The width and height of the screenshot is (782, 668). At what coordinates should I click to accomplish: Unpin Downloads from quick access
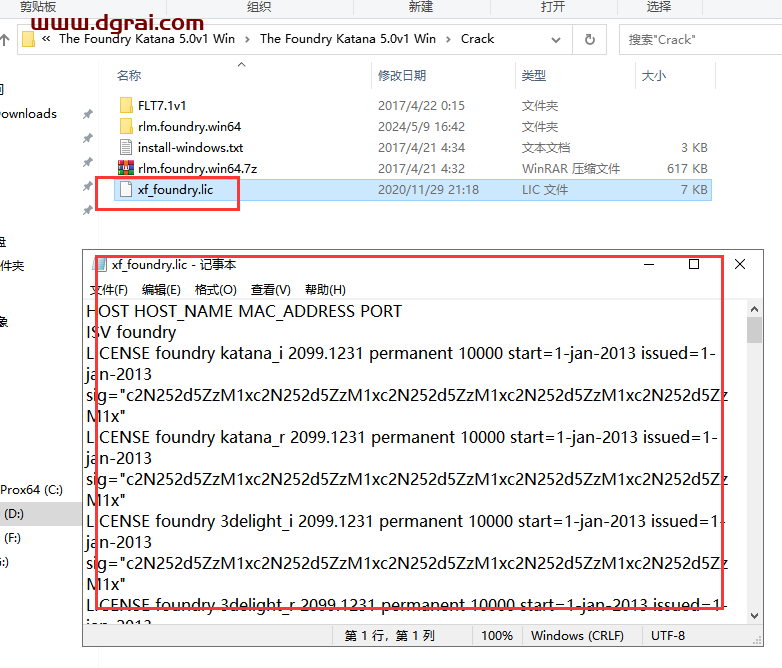click(x=88, y=114)
